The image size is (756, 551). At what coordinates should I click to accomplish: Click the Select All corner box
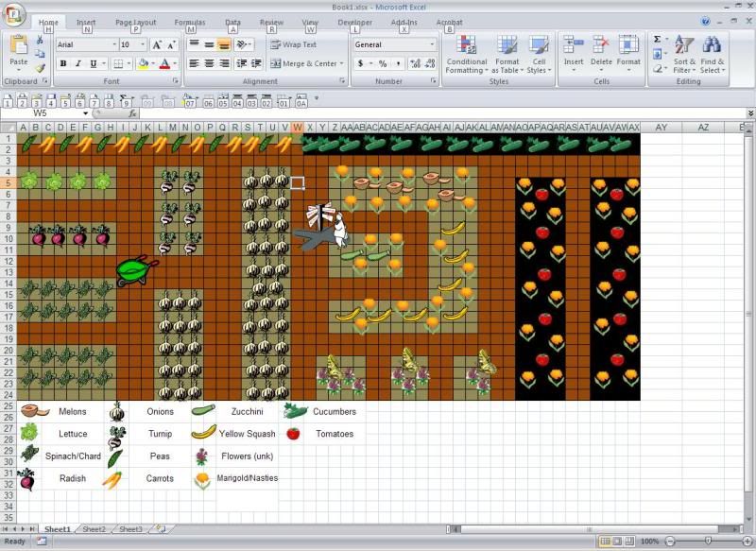tap(9, 128)
